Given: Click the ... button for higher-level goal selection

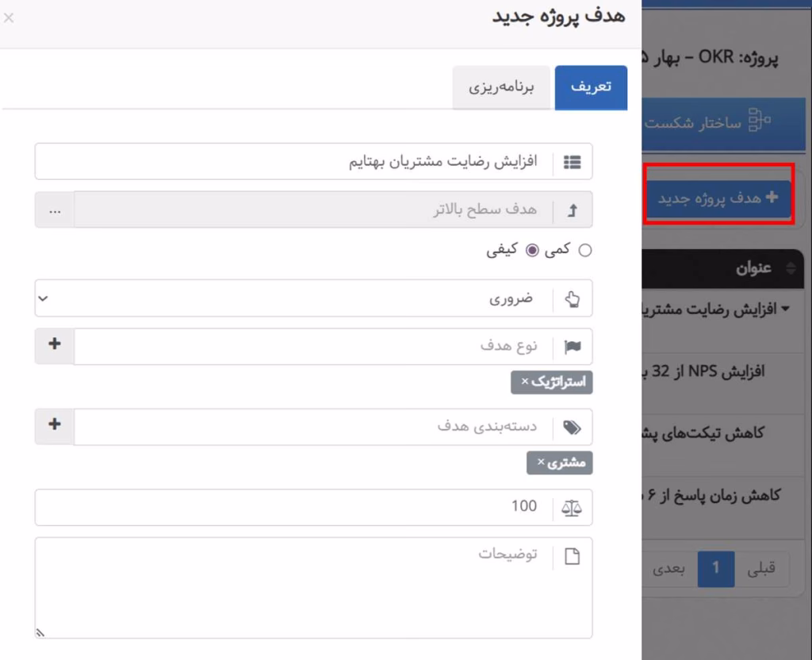Looking at the screenshot, I should coord(53,209).
